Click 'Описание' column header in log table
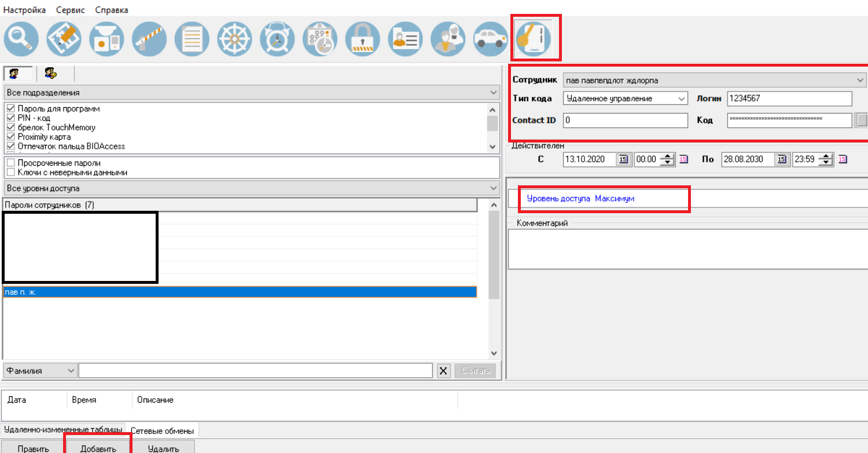 [295, 400]
